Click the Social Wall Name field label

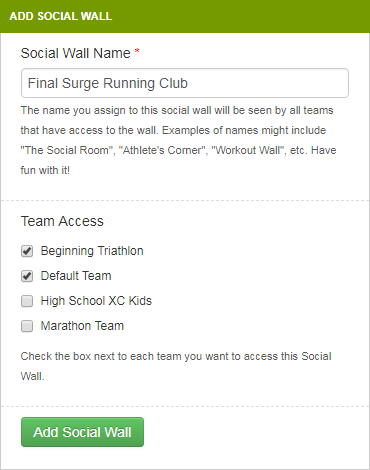tap(75, 53)
